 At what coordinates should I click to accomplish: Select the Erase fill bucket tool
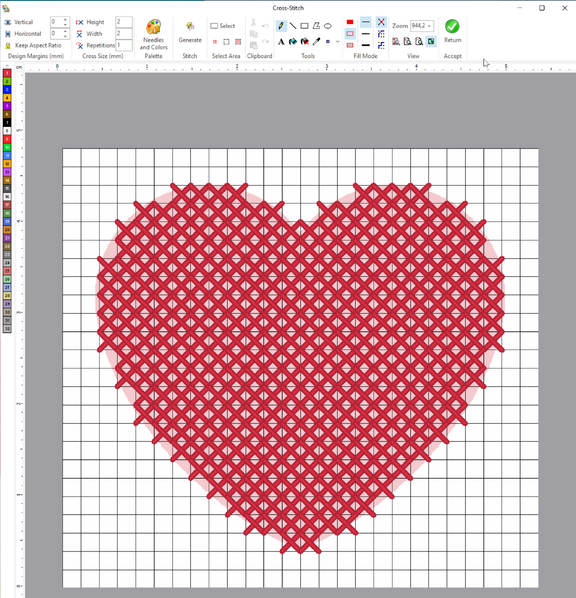(304, 42)
